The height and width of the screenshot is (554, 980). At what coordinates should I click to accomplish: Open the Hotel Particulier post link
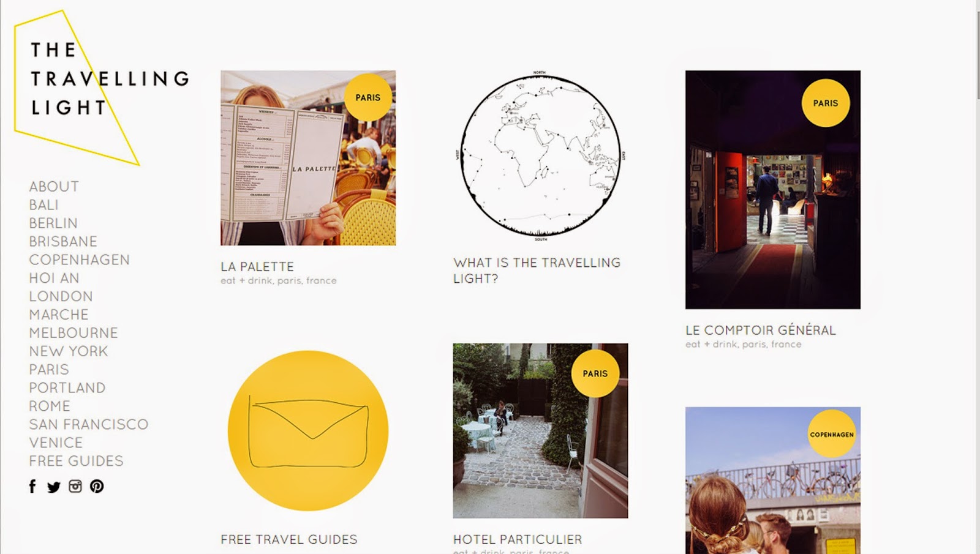coord(518,540)
